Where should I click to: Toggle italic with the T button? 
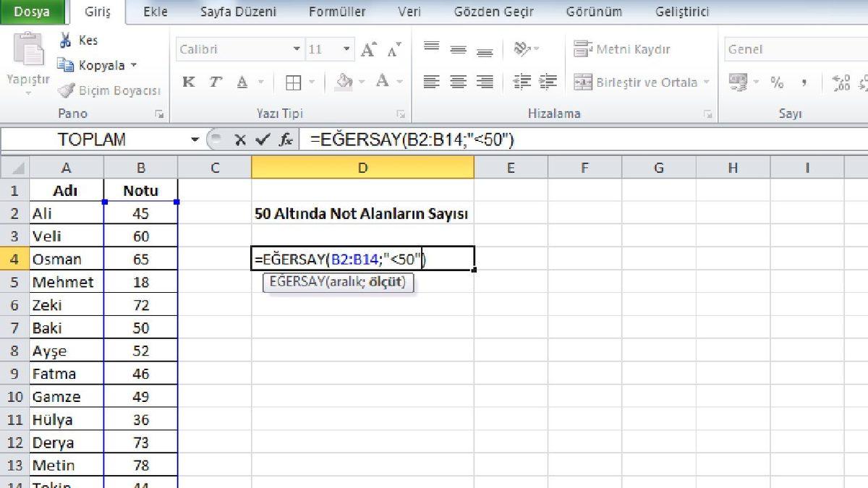[215, 82]
